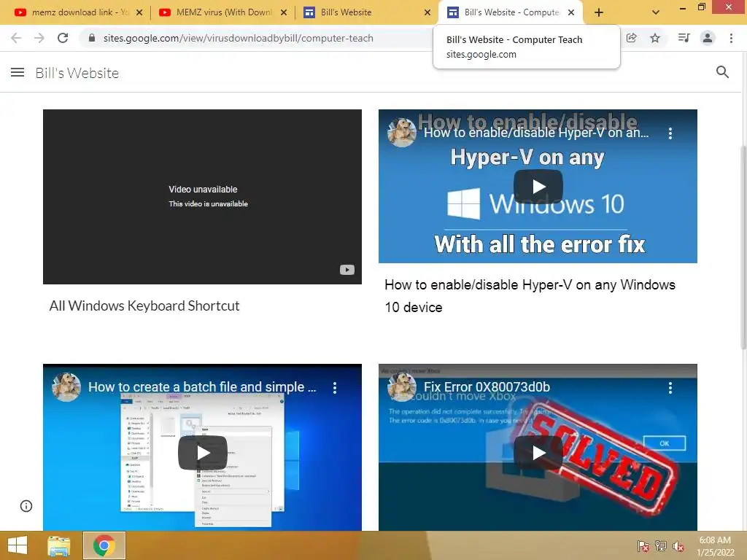Open more options on Hyper-V video
747x560 pixels.
(x=670, y=133)
